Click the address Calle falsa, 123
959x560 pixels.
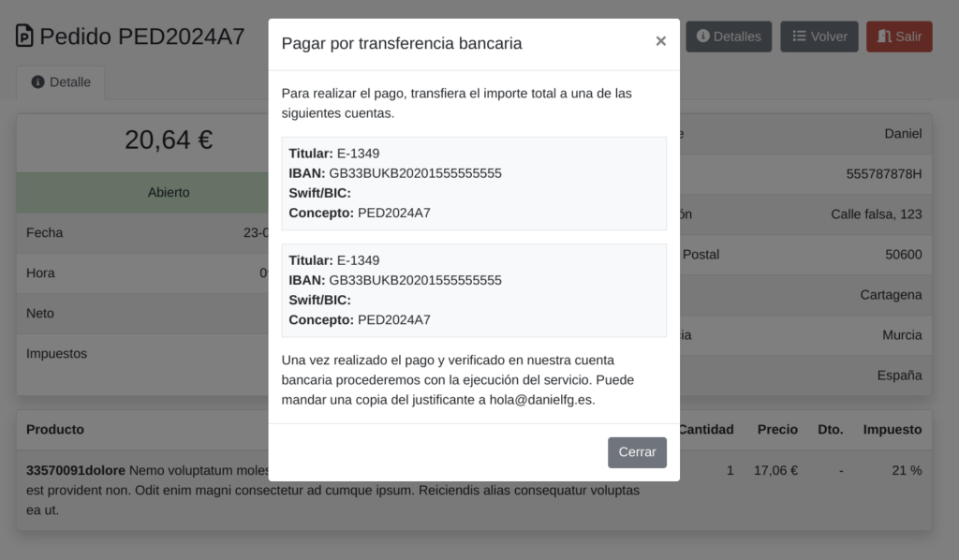pyautogui.click(x=876, y=214)
